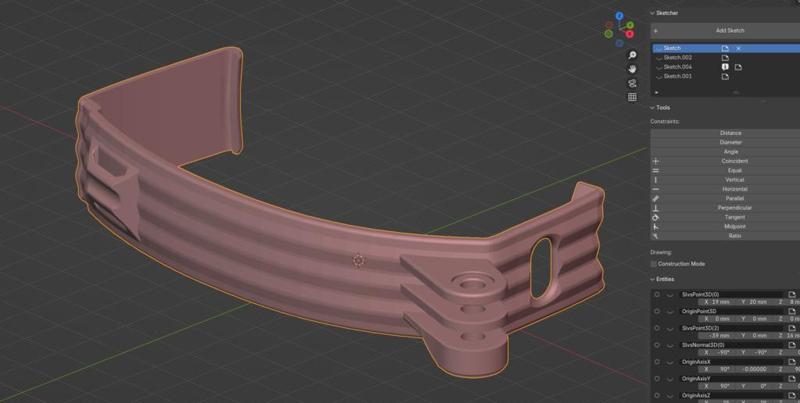800x403 pixels.
Task: Select the Sketch.001 list row
Action: point(726,77)
